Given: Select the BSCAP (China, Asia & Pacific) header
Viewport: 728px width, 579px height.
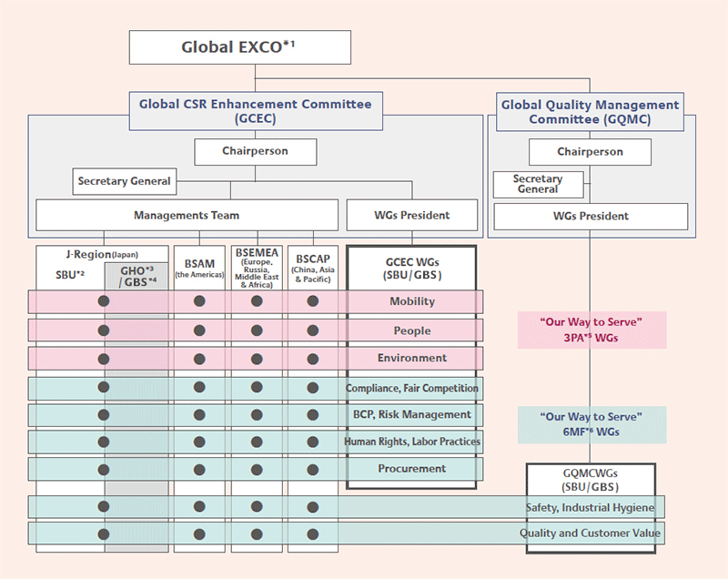Looking at the screenshot, I should point(313,268).
